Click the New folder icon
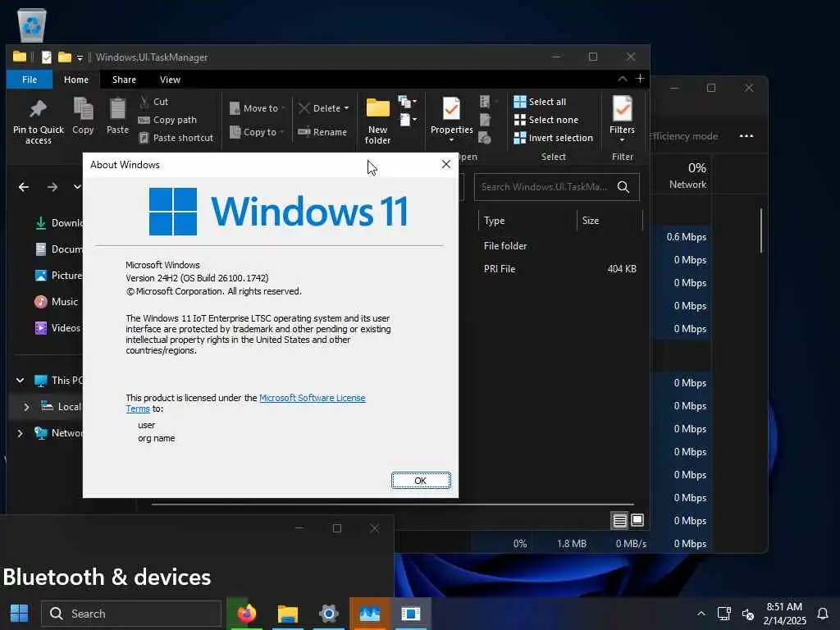 tap(377, 109)
